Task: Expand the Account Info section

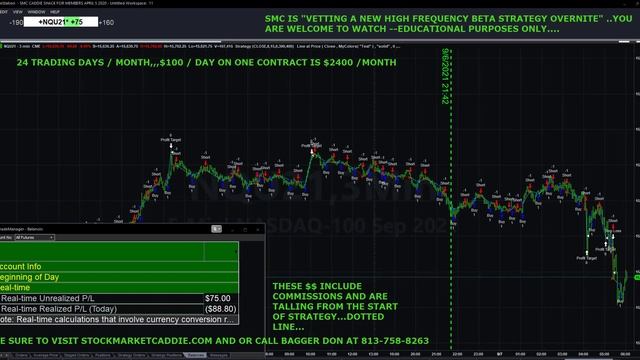Action: tap(119, 267)
